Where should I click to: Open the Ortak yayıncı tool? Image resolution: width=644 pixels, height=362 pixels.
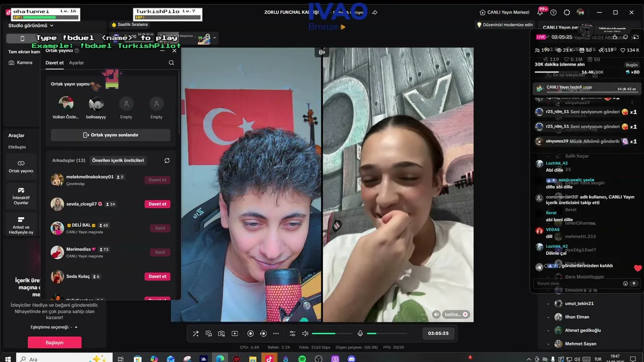click(x=21, y=166)
